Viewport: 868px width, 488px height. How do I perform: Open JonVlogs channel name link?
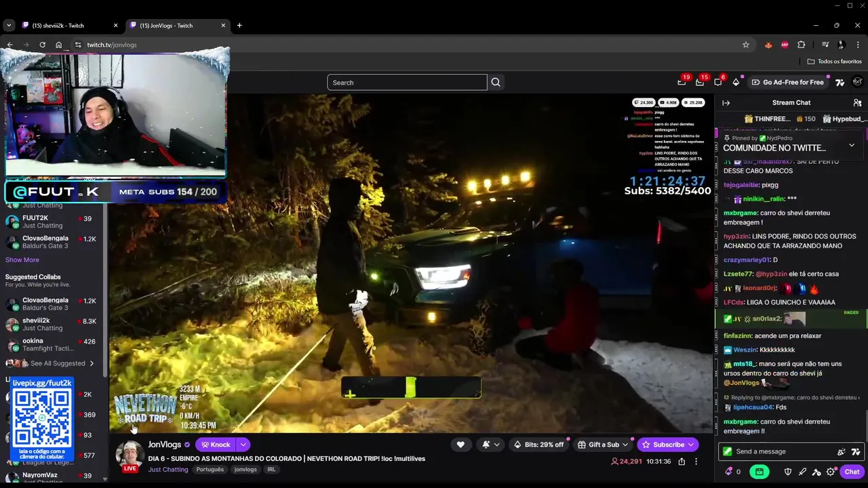165,445
